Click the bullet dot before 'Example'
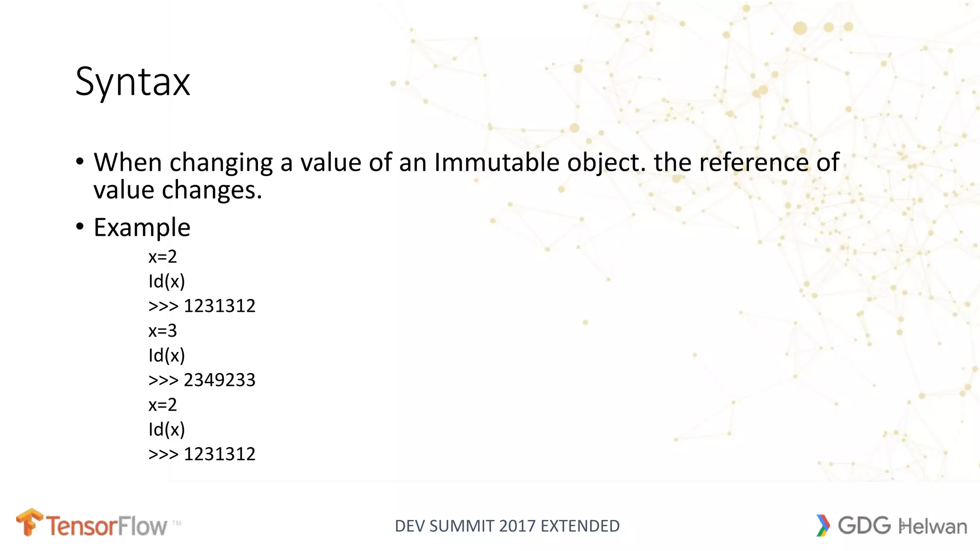 [80, 226]
